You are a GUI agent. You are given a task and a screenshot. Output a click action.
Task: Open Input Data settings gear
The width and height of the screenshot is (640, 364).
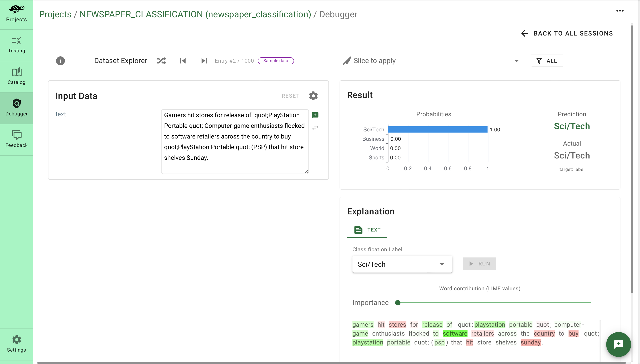tap(313, 96)
